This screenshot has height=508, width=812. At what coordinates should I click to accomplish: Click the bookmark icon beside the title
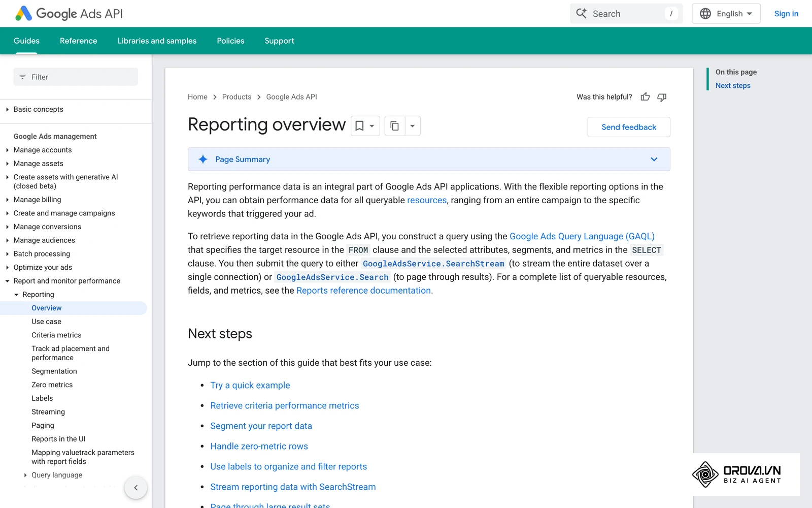[359, 126]
